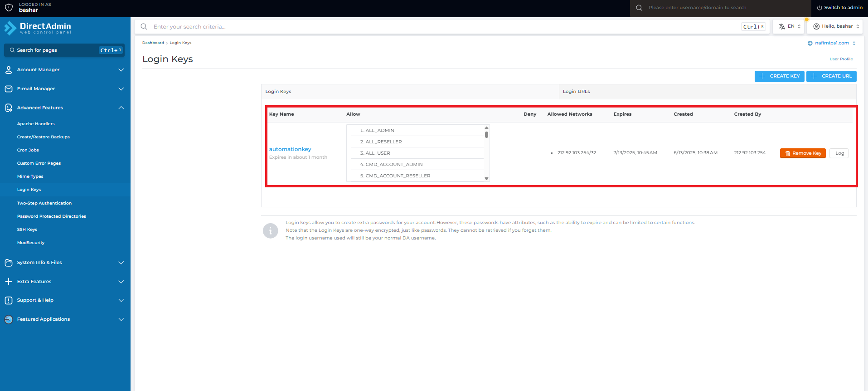Click the user avatar icon beside Hello, bashar

point(816,26)
